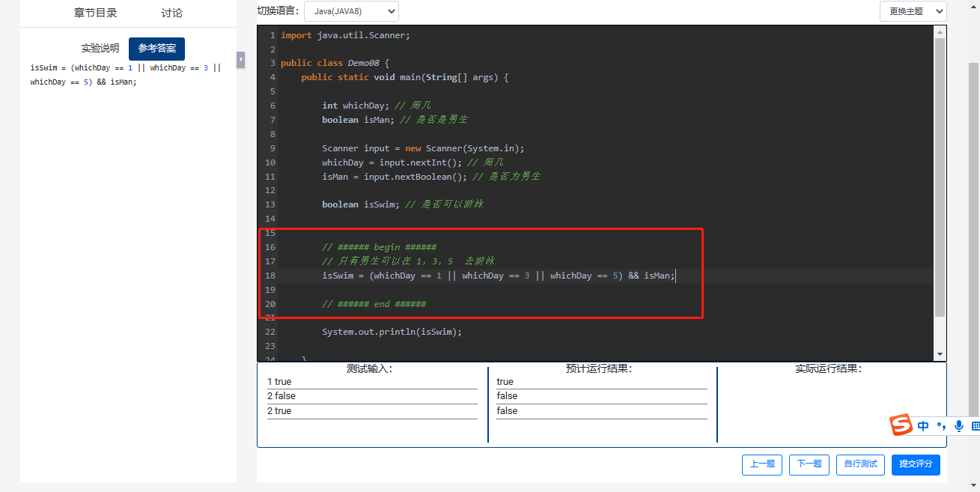Place cursor at line 18 isSwim assignment
Screen dimensions: 980x492
pyautogui.click(x=499, y=276)
